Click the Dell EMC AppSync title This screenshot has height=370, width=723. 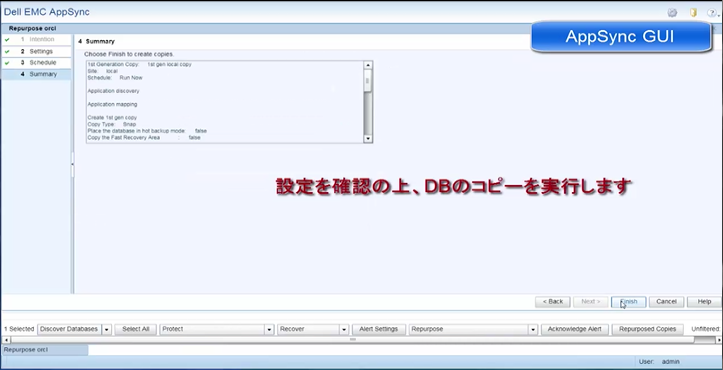[47, 12]
